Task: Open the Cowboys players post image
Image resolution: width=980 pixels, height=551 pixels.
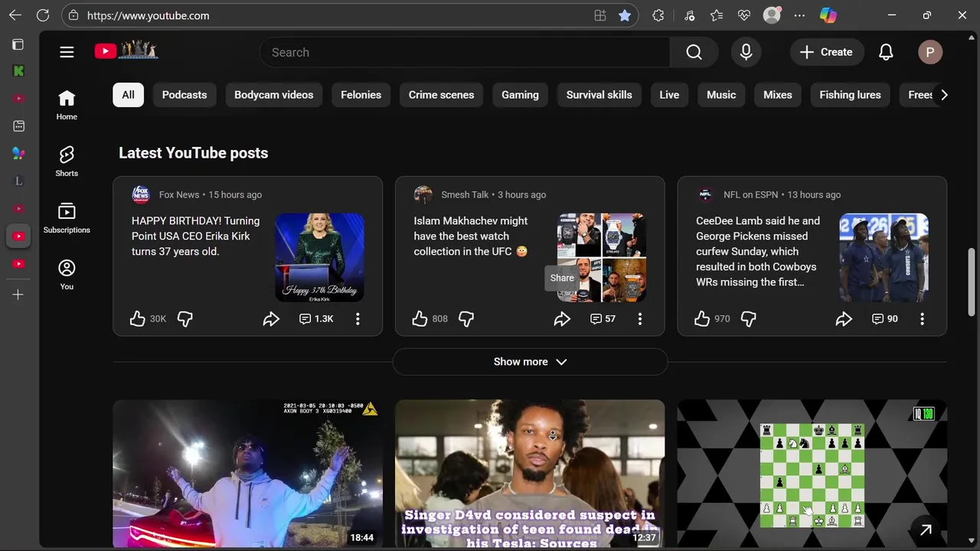Action: [x=884, y=258]
